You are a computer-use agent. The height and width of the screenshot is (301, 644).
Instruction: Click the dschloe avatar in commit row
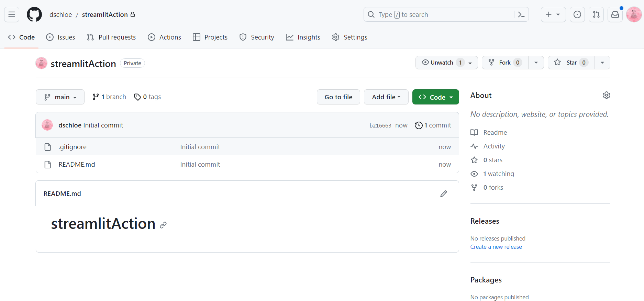click(x=47, y=125)
